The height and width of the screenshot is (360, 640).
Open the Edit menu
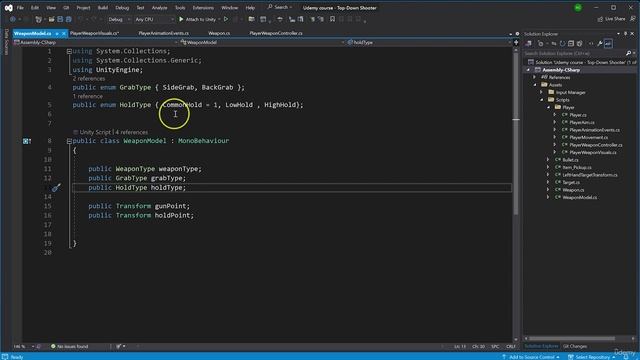pyautogui.click(x=35, y=8)
